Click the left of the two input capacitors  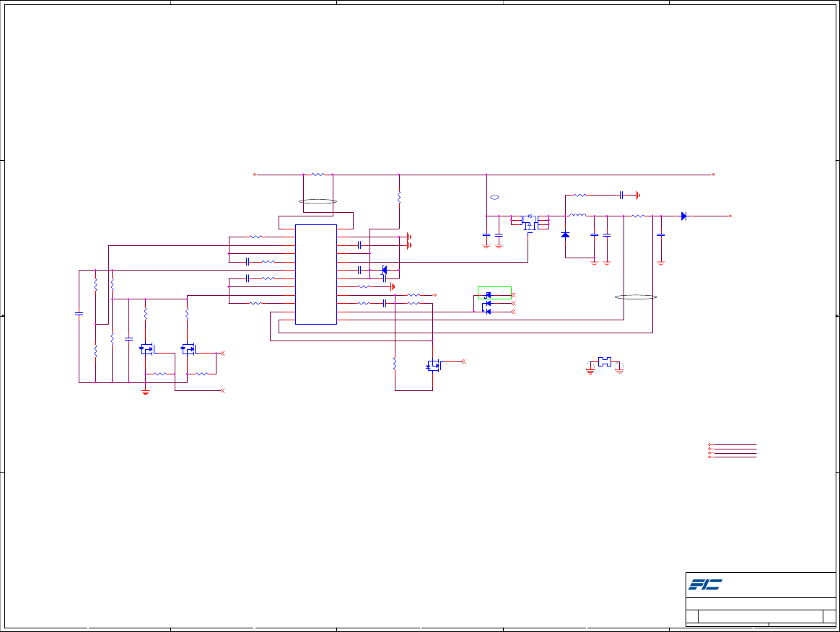pyautogui.click(x=486, y=234)
